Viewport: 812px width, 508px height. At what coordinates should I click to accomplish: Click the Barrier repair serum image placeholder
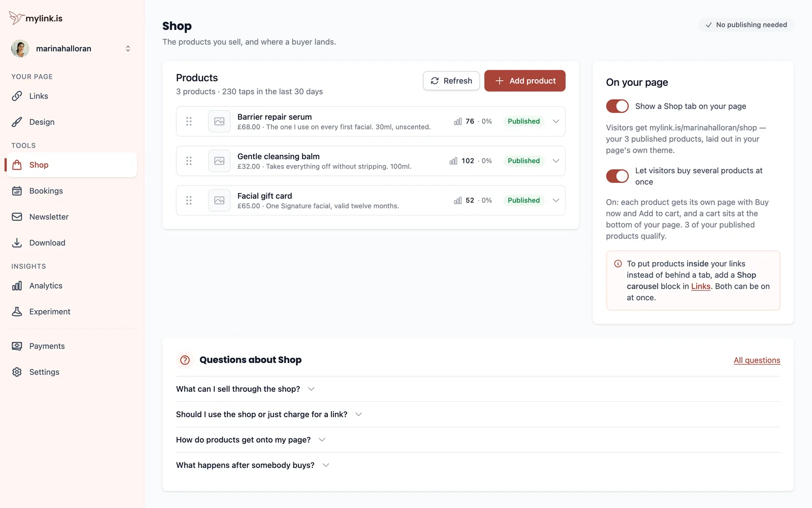(x=219, y=121)
